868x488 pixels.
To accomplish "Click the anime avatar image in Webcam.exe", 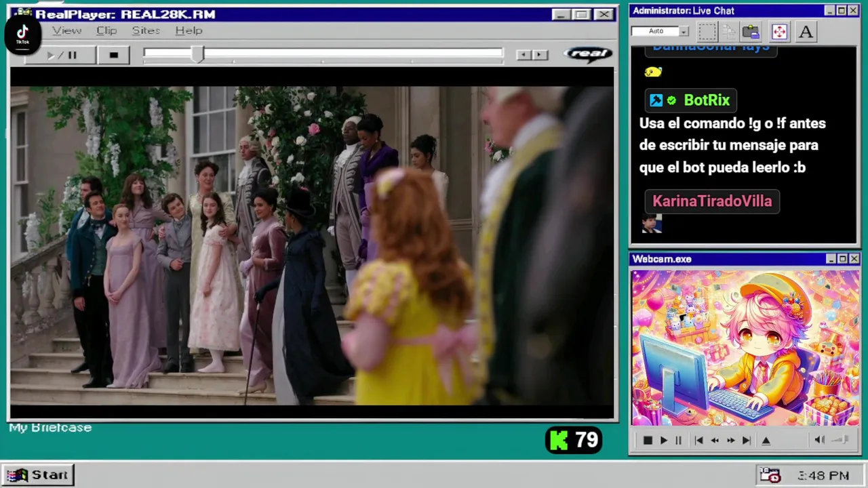I will click(x=745, y=348).
